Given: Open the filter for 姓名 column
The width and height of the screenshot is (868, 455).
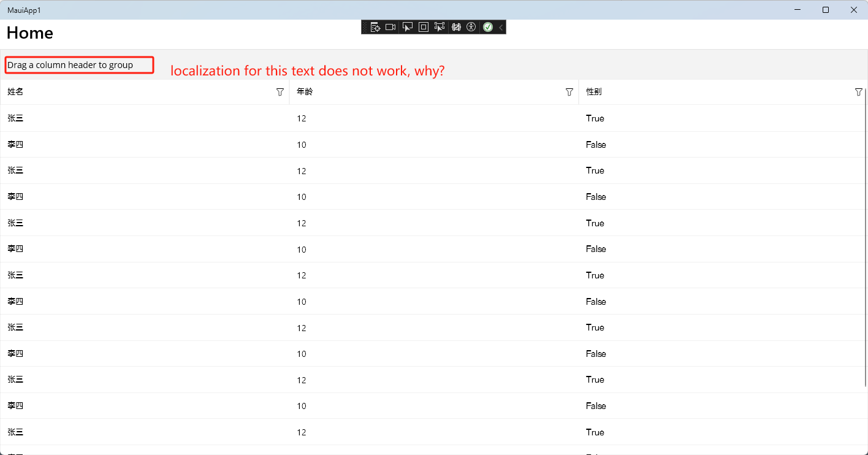Looking at the screenshot, I should [280, 92].
